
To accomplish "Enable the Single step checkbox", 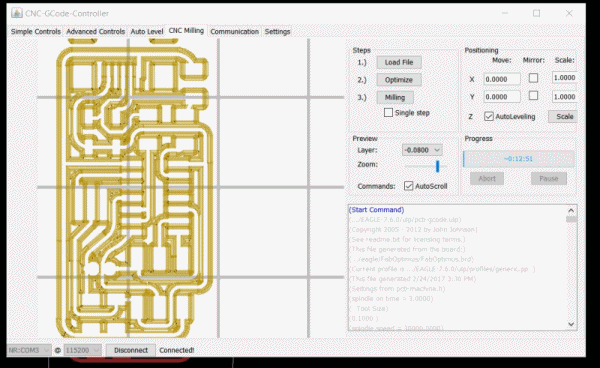I will [388, 112].
